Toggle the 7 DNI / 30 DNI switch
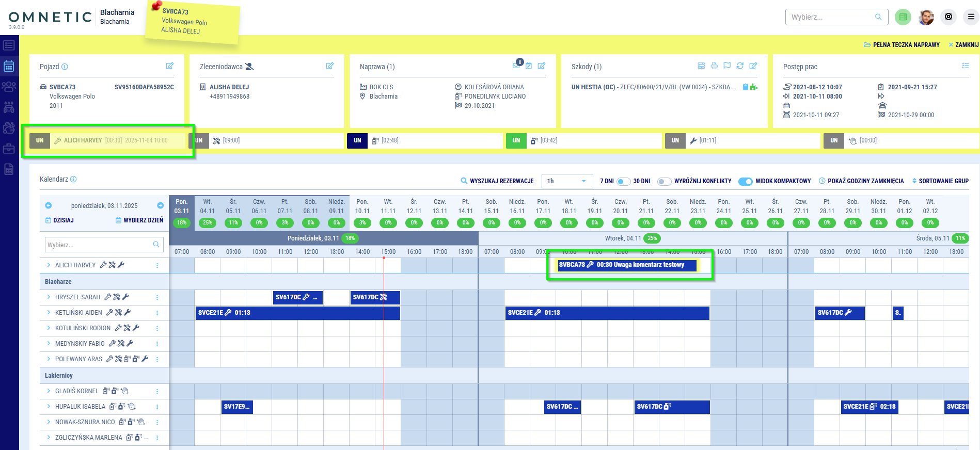The height and width of the screenshot is (450, 980). coord(623,181)
